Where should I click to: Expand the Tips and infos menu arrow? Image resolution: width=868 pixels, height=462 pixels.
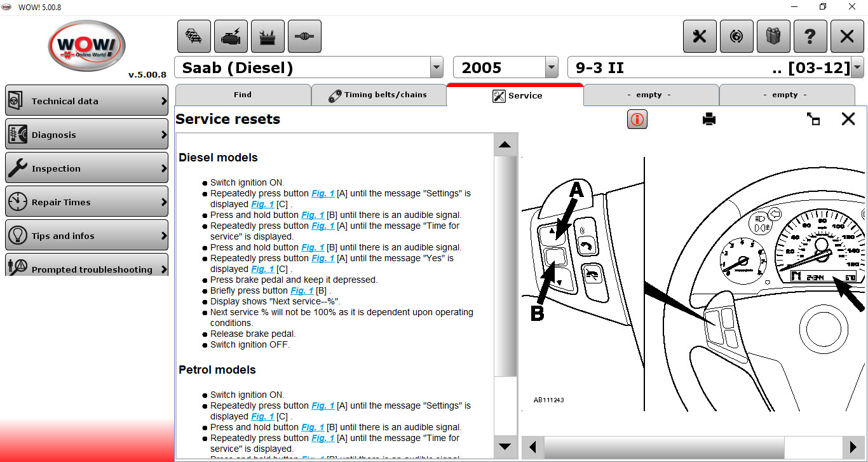pyautogui.click(x=163, y=236)
